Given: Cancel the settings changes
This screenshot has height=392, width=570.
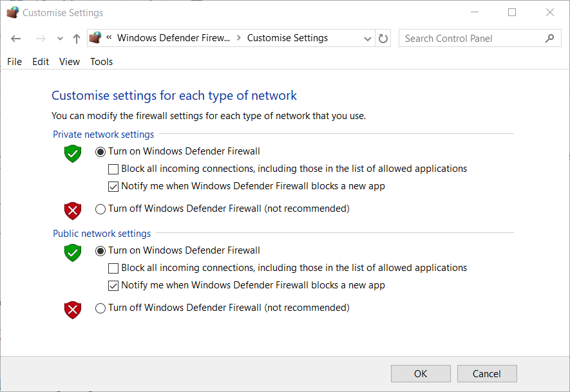Looking at the screenshot, I should [x=486, y=373].
